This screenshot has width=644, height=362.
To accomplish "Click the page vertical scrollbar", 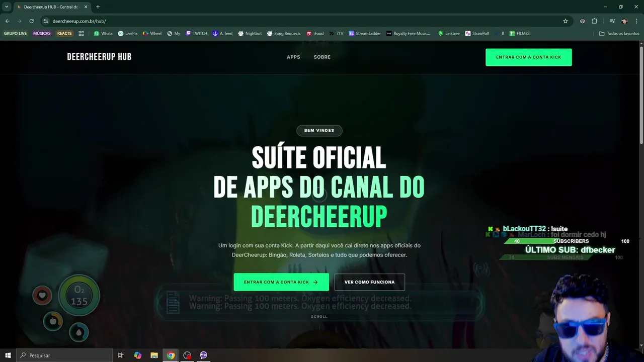I will click(641, 96).
